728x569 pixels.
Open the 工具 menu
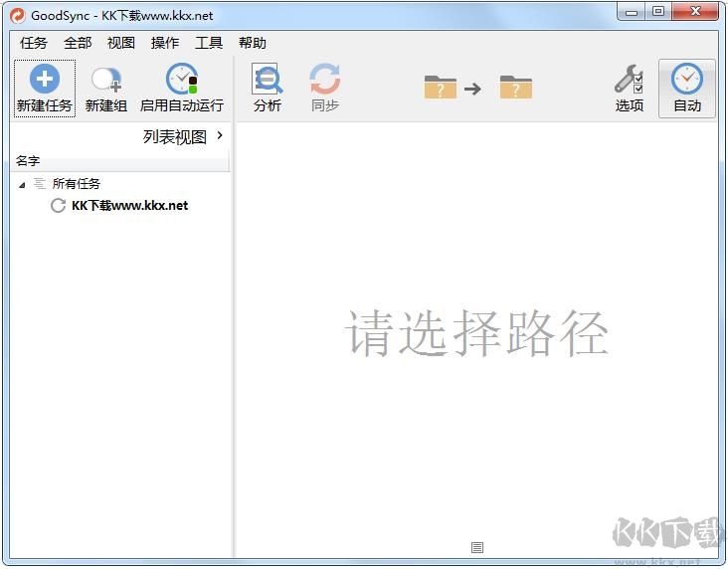pos(209,43)
